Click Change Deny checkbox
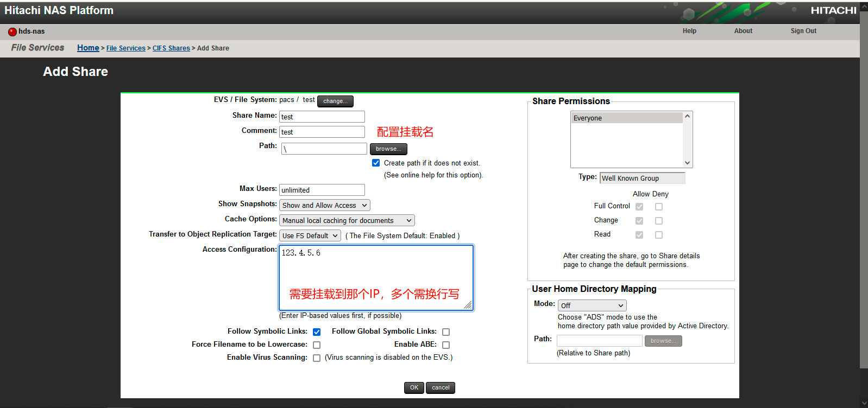868x408 pixels. tap(659, 221)
